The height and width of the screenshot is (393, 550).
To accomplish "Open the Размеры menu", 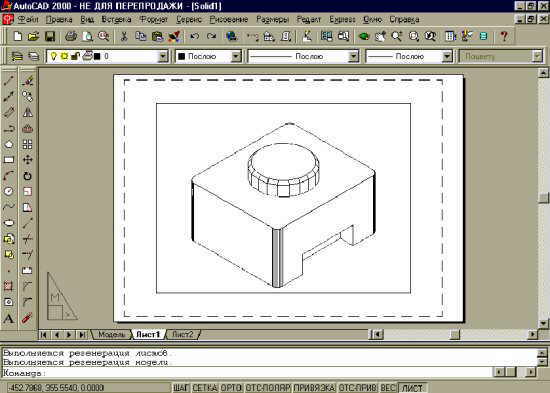I will [x=273, y=19].
